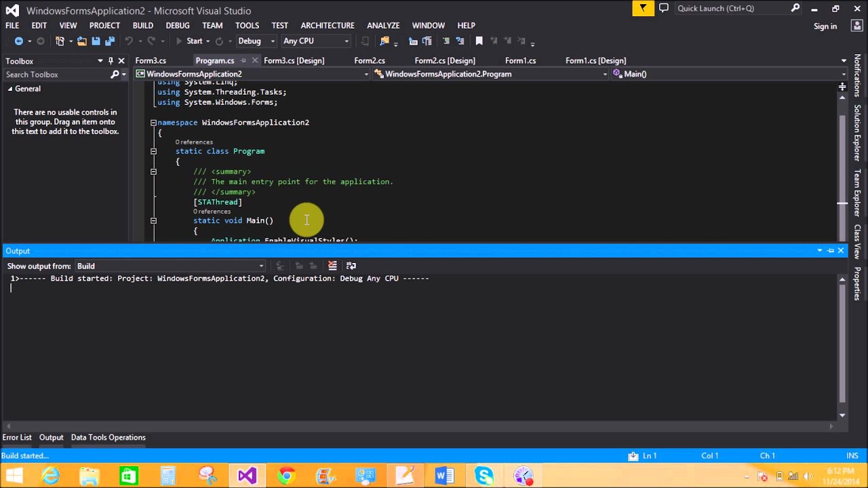Viewport: 868px width, 488px height.
Task: Click the Save floppy disk icon
Action: [x=96, y=41]
